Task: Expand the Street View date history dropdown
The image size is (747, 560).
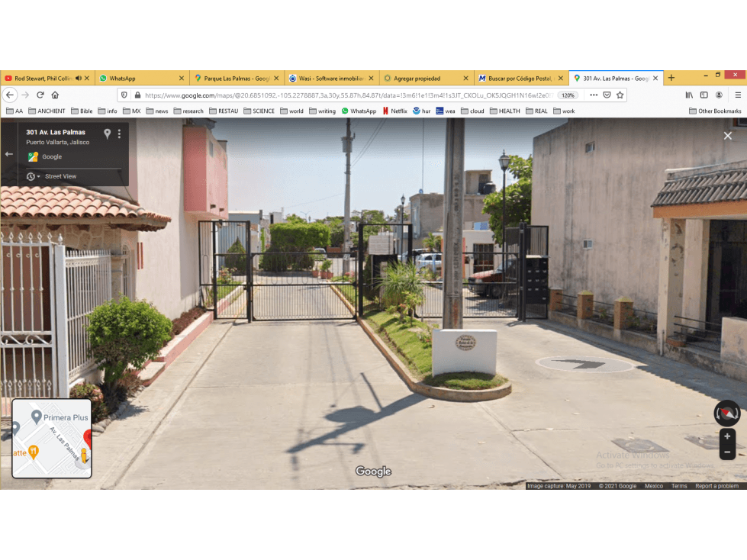Action: [33, 177]
